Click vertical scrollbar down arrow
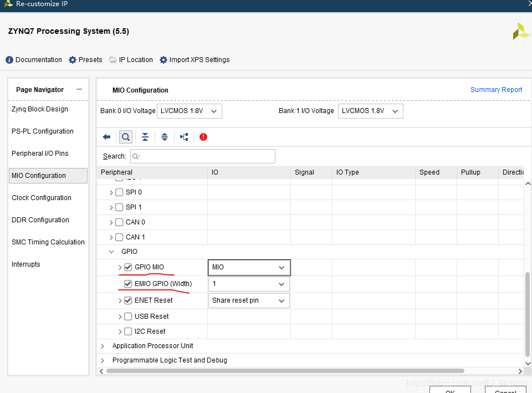The image size is (532, 393). coord(528,364)
